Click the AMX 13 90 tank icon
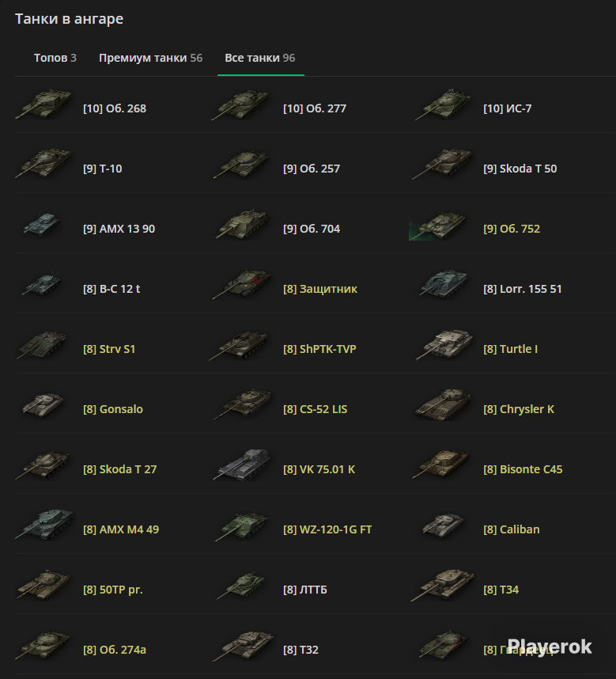 click(x=42, y=224)
